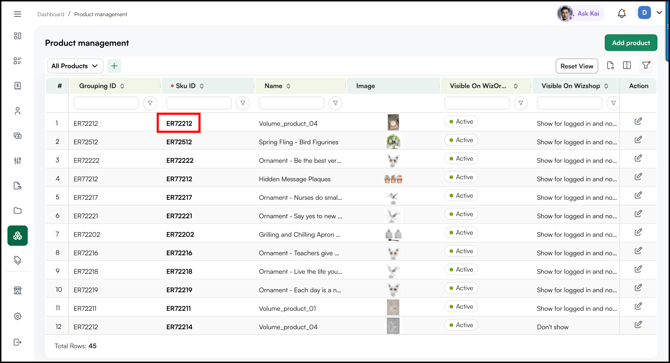Click the Visible On WizOr filter funnel icon
Image resolution: width=670 pixels, height=363 pixels.
pos(520,103)
